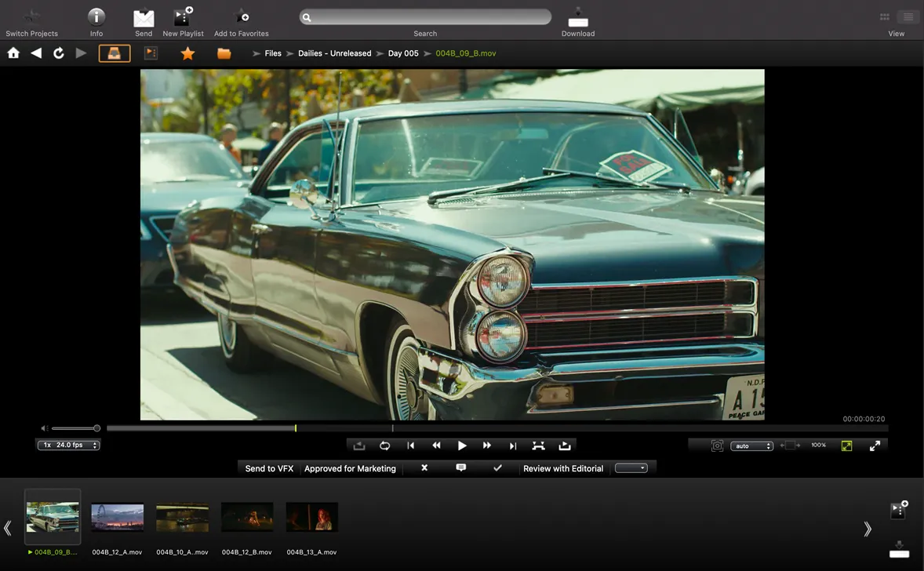This screenshot has height=571, width=924.
Task: Open the camera snapshot tool
Action: click(717, 446)
